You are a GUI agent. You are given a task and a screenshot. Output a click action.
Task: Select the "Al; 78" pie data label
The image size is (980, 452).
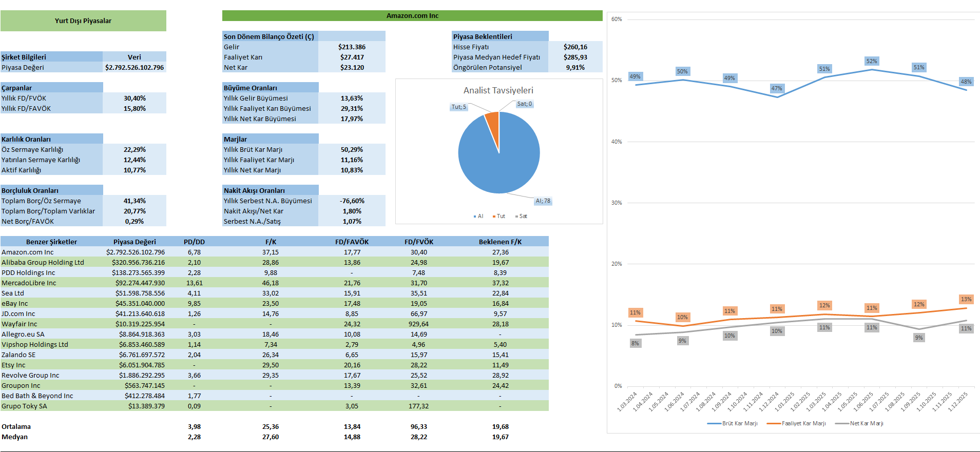tap(543, 201)
